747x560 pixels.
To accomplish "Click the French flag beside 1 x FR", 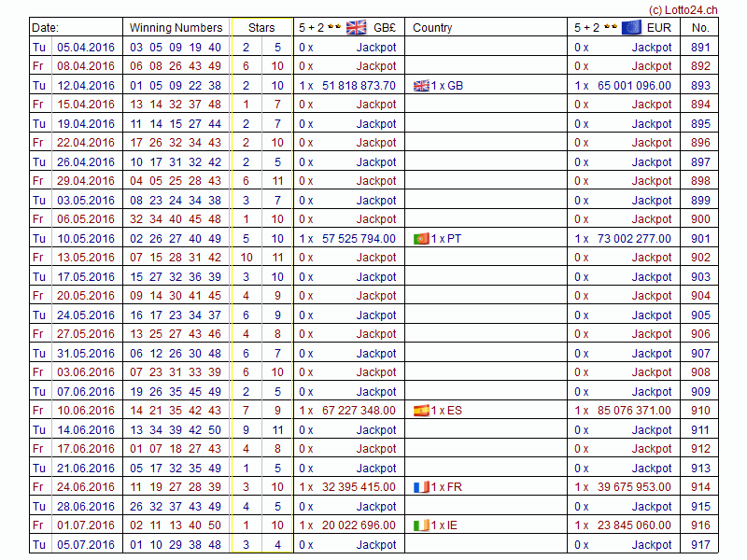I will coord(421,487).
